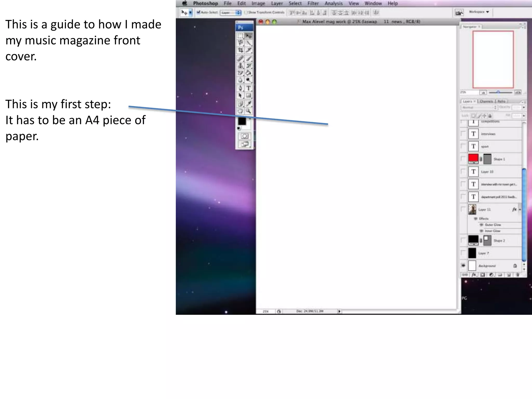Select the Clone Stamp tool
The height and width of the screenshot is (399, 532).
tap(241, 66)
